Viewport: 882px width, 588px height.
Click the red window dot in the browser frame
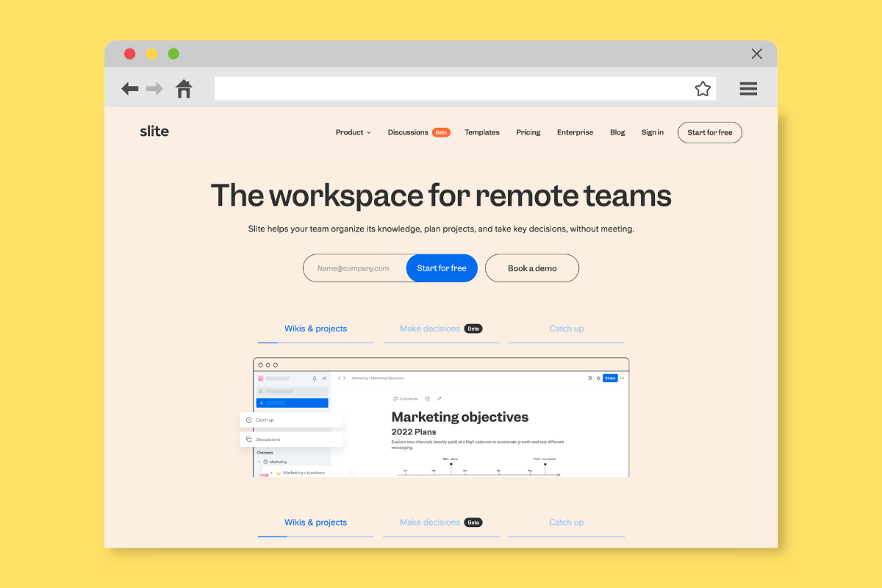[130, 54]
